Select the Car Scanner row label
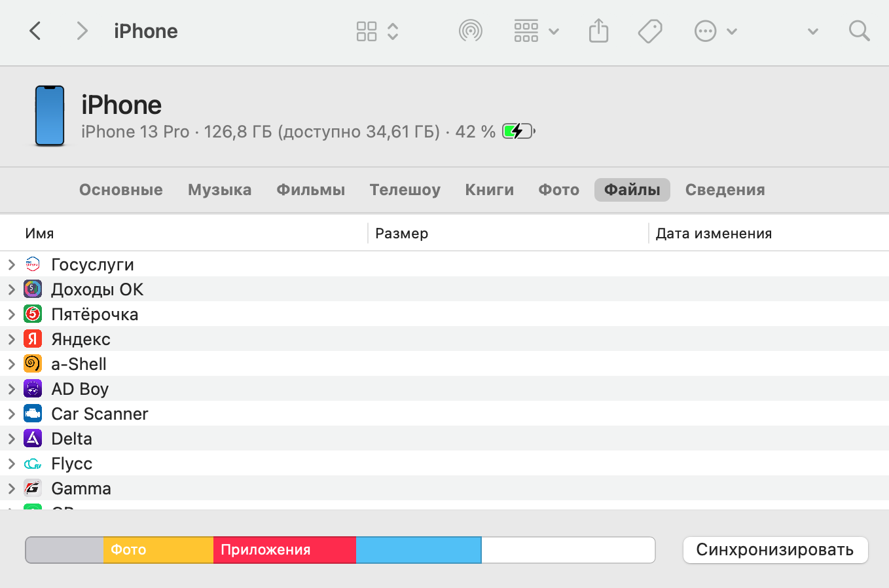 pyautogui.click(x=100, y=414)
